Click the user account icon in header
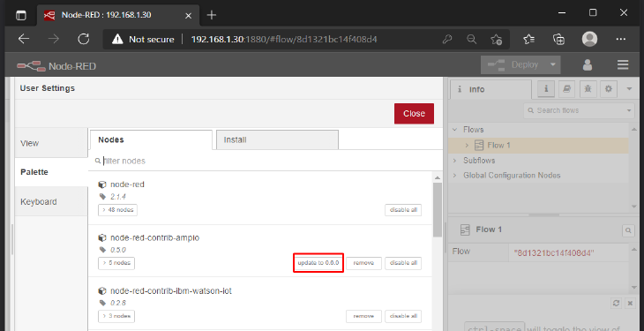 pyautogui.click(x=588, y=65)
